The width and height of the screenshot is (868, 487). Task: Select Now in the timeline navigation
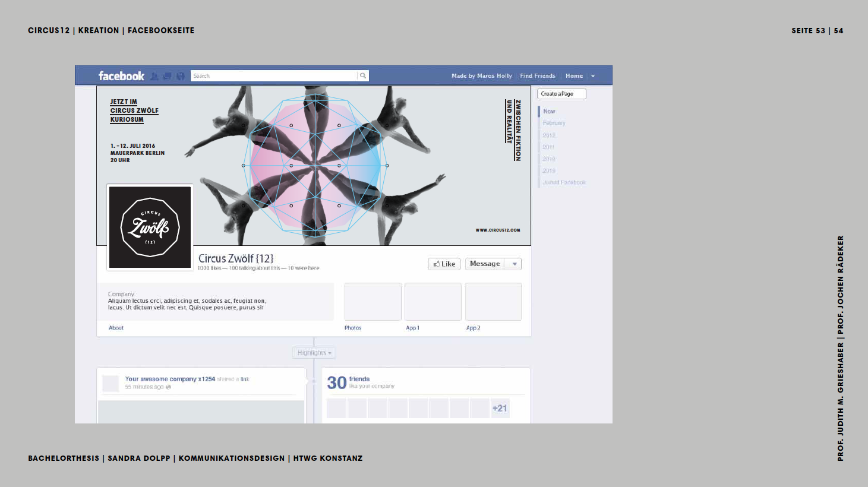pyautogui.click(x=549, y=111)
